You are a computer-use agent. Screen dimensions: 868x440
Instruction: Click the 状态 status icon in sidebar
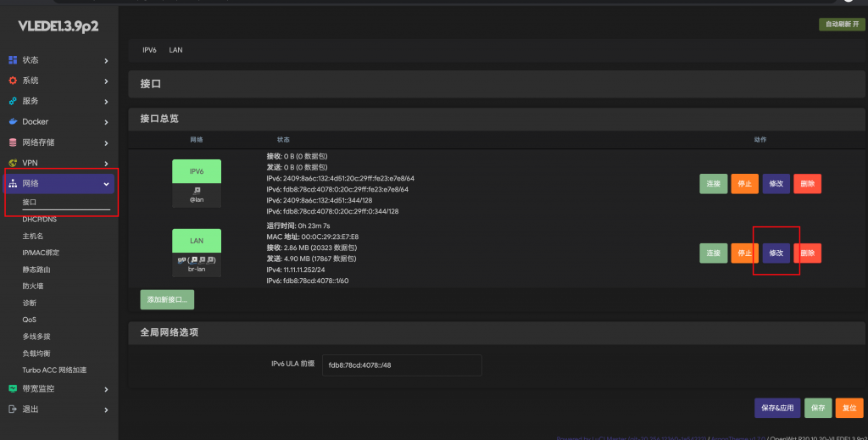[x=13, y=60]
